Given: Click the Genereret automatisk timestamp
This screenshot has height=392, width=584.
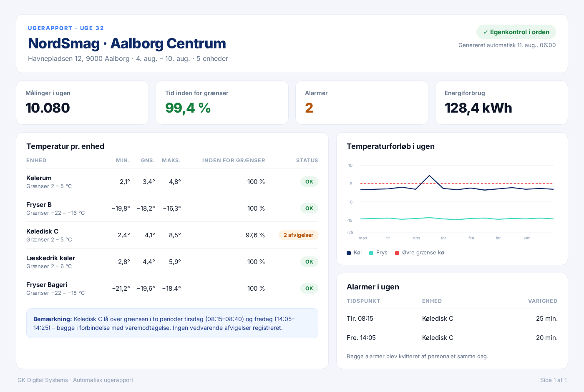Looking at the screenshot, I should (507, 45).
